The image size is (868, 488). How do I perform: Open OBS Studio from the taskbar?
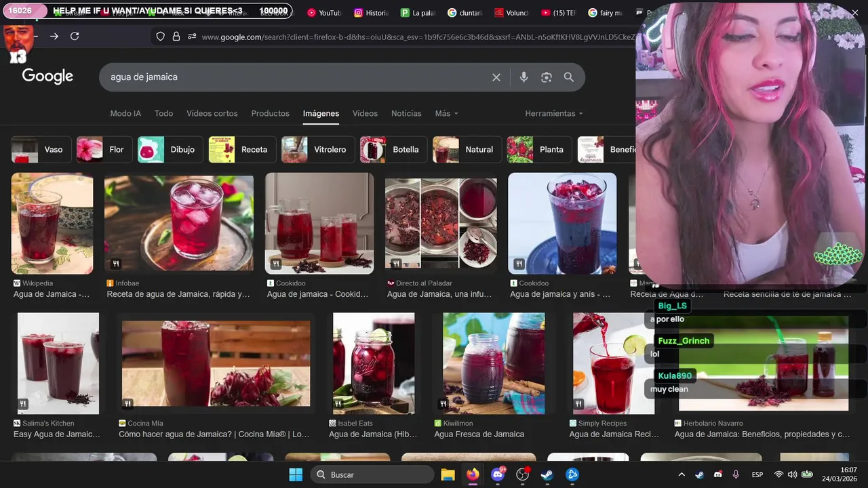pyautogui.click(x=523, y=474)
